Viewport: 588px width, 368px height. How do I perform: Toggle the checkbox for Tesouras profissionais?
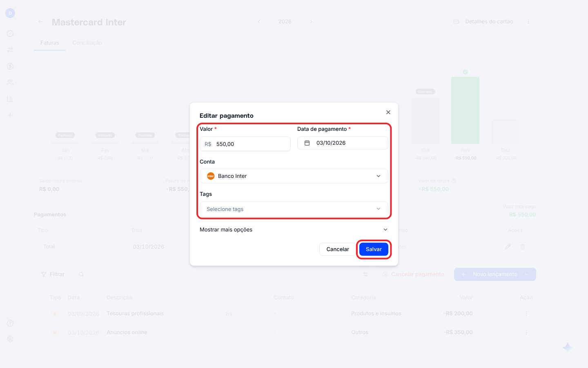click(x=40, y=314)
